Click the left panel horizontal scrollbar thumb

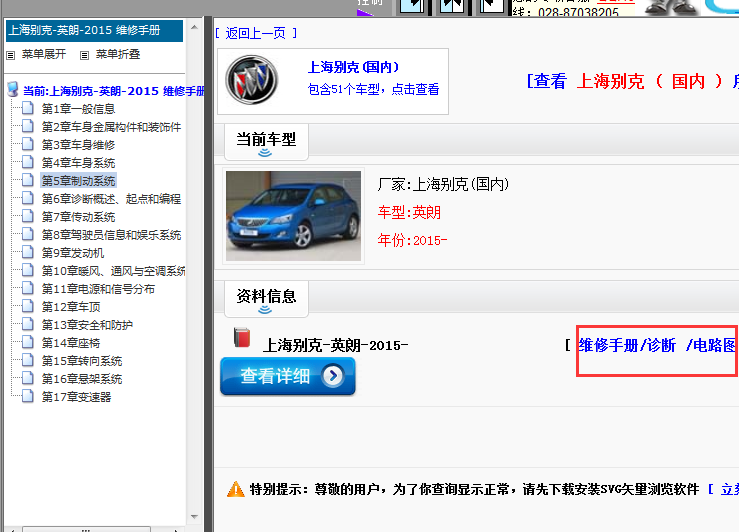(x=87, y=529)
